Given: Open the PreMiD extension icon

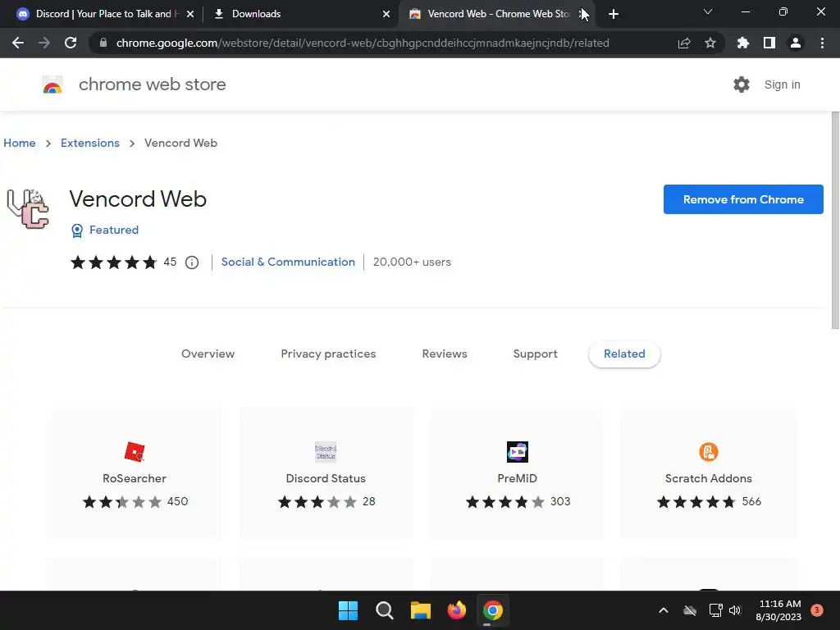Looking at the screenshot, I should tap(517, 452).
